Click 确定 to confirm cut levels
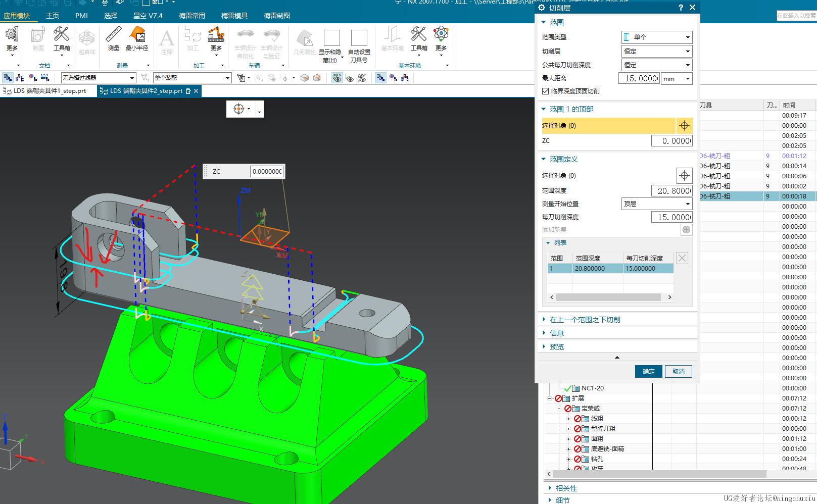The image size is (817, 504). click(648, 372)
